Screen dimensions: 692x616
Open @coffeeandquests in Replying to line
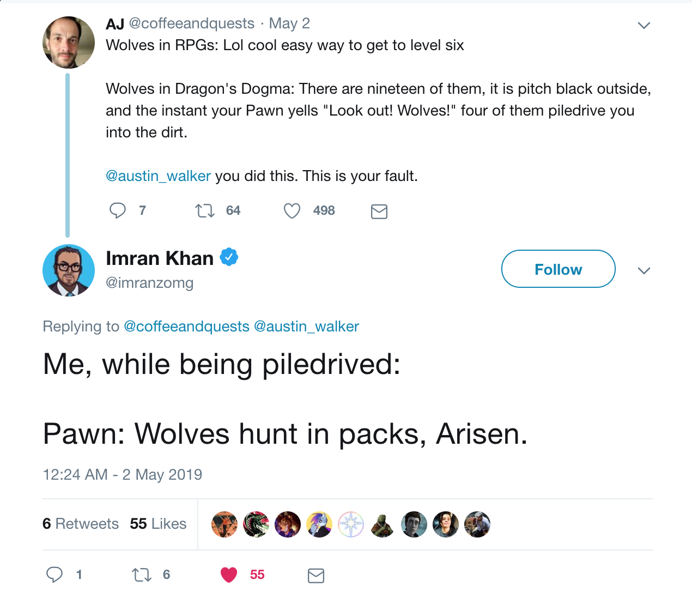point(186,327)
